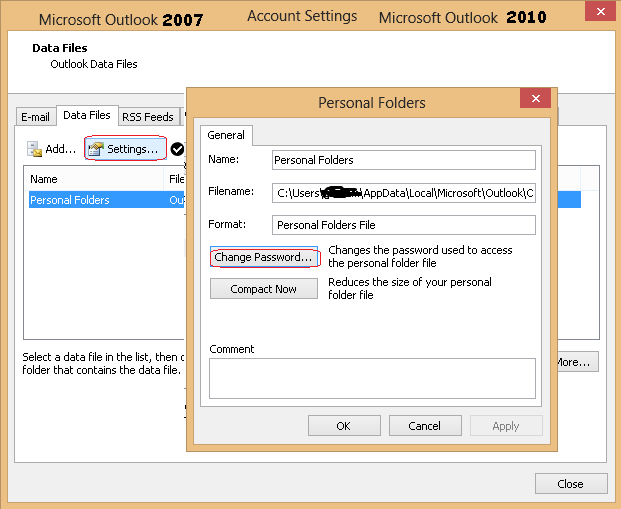This screenshot has width=621, height=509.
Task: Click Cancel in Personal Folders dialog
Action: [x=425, y=426]
